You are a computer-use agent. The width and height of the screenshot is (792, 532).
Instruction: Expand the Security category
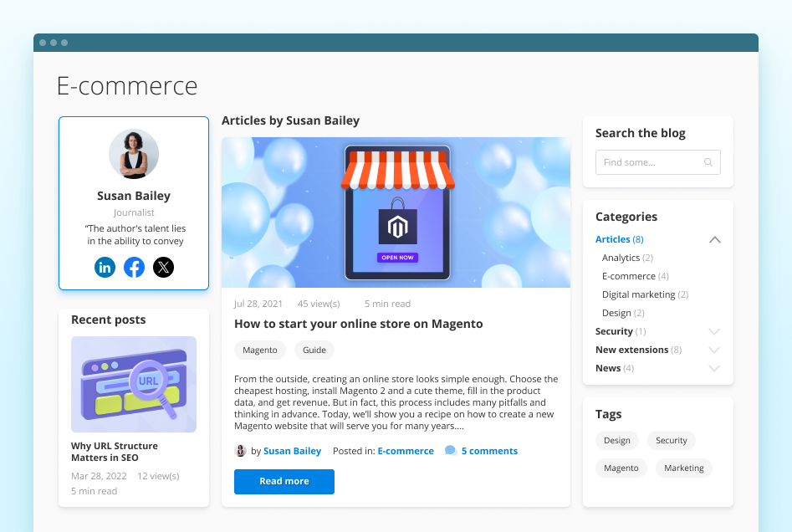(x=714, y=332)
